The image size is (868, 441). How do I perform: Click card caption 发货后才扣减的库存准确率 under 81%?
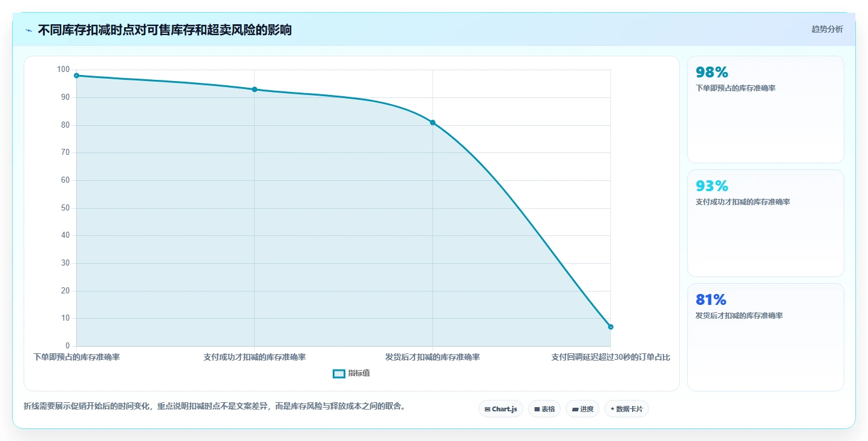click(739, 316)
